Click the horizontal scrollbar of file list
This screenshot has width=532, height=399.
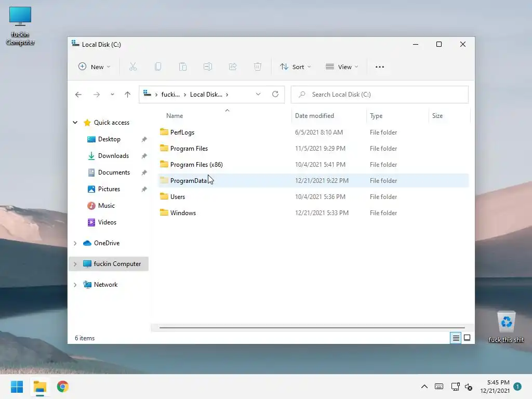pyautogui.click(x=312, y=328)
